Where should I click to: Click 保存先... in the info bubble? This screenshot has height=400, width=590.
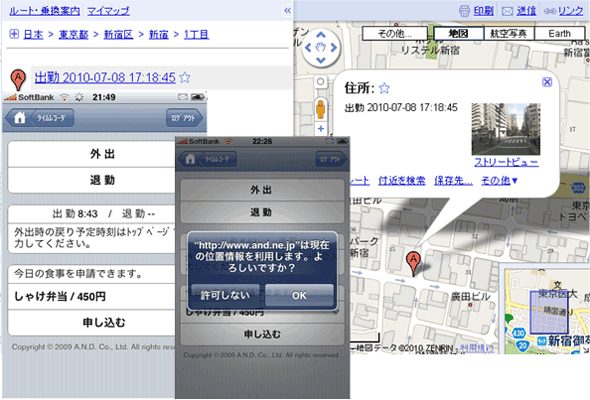(453, 181)
